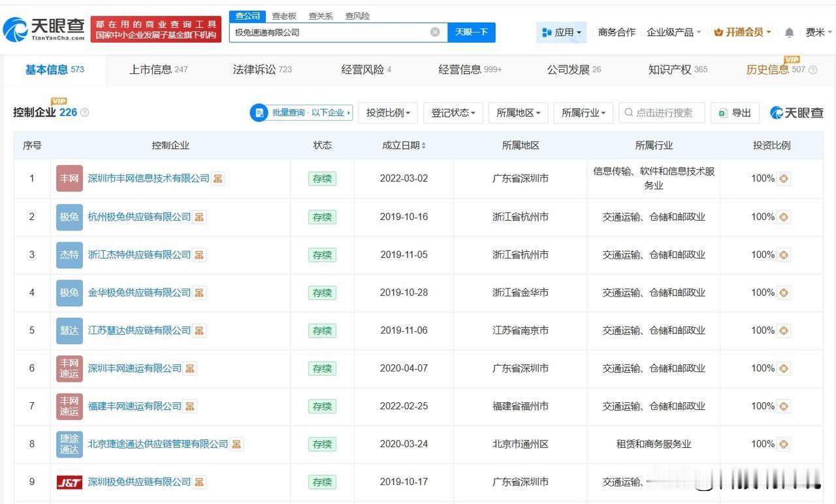View investment path icon in row 2
The image size is (836, 504).
(784, 217)
